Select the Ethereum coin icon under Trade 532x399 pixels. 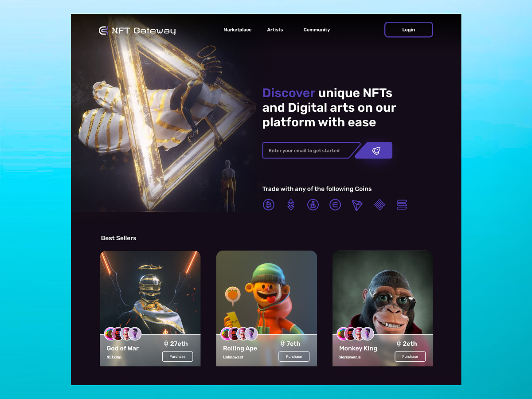(x=291, y=205)
